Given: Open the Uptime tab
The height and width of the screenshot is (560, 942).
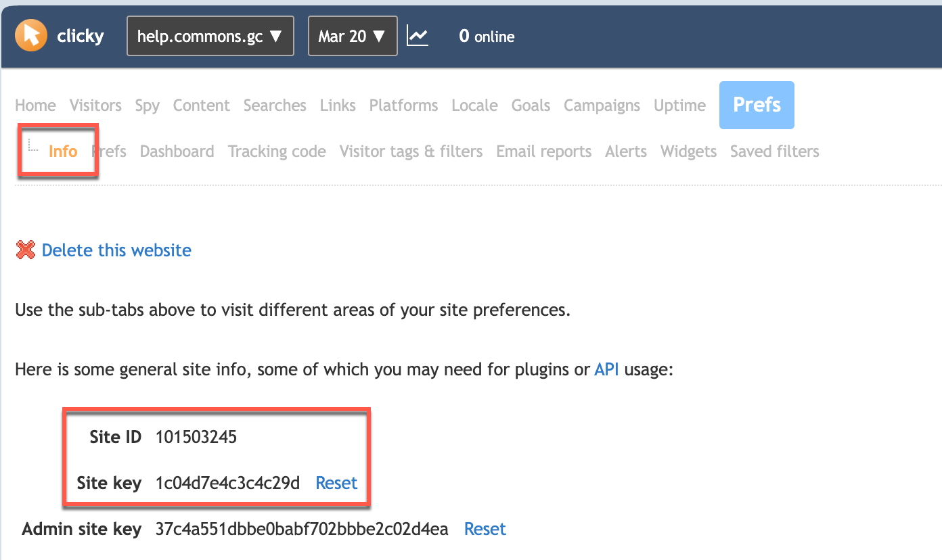Looking at the screenshot, I should 679,106.
